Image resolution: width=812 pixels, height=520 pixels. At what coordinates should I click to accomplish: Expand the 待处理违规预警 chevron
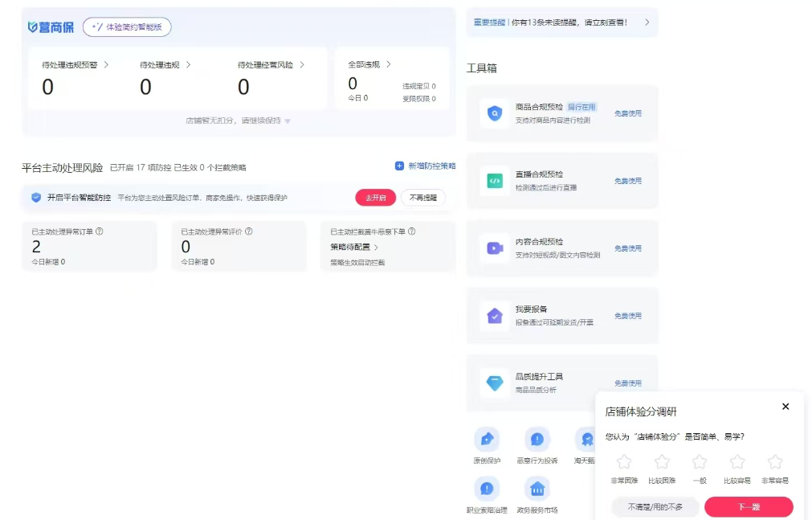coord(106,64)
